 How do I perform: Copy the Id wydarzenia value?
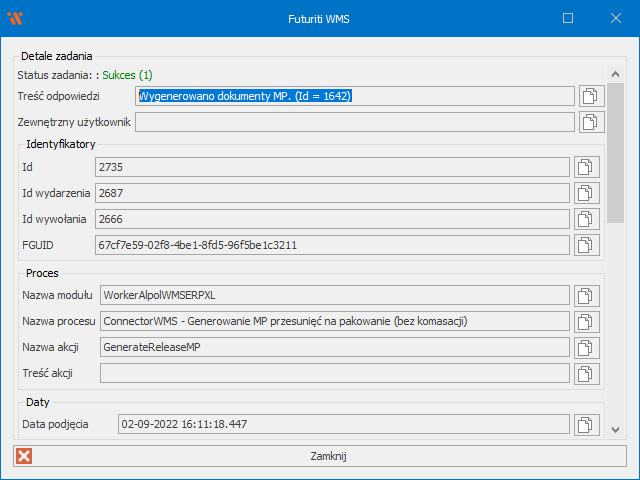point(586,193)
